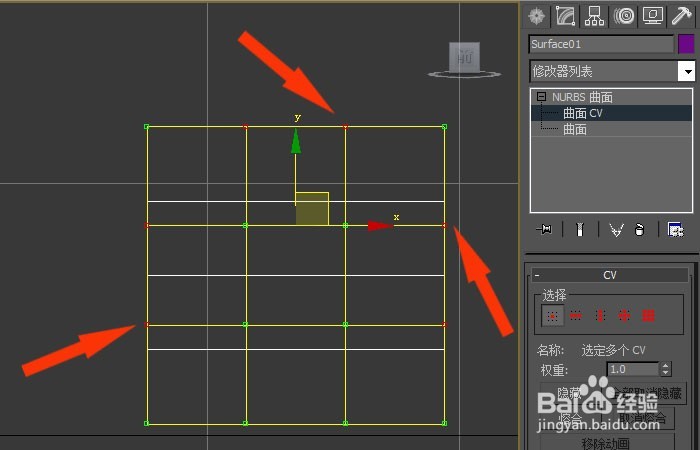Click the 熔合 fuse button
Viewport: 700px width, 450px height.
tap(570, 418)
